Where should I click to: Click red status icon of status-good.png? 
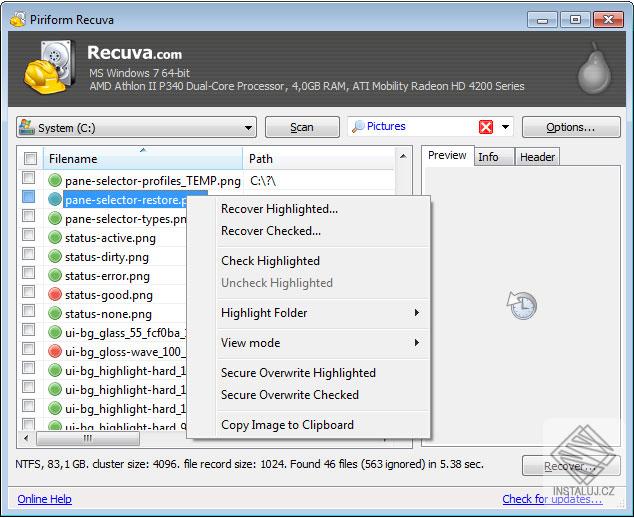55,294
